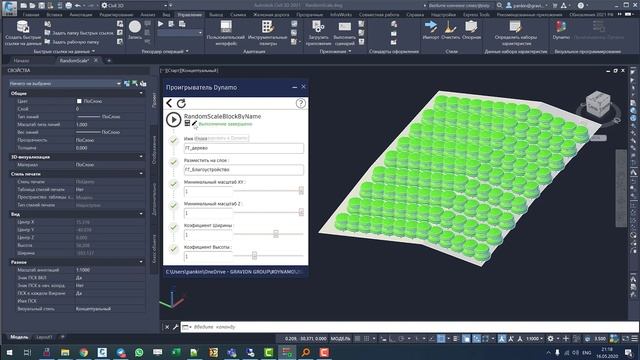Screen dimensions: 640x360
Task: Open the annotation scale 1:1000 dropdown
Action: 534,339
